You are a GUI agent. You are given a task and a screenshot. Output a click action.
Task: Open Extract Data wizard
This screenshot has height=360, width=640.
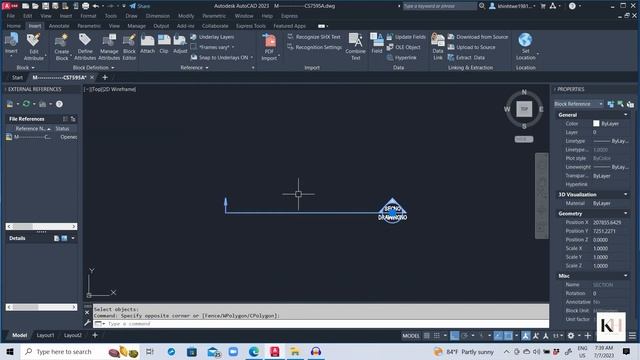click(x=466, y=58)
